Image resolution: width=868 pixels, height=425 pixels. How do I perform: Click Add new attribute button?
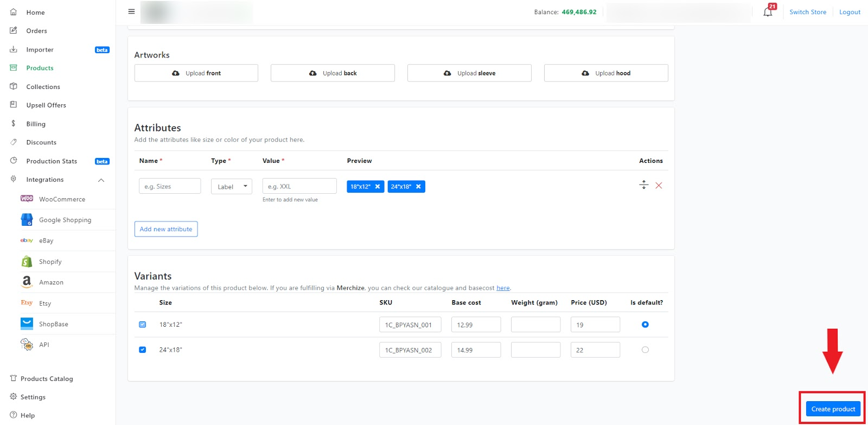[166, 229]
